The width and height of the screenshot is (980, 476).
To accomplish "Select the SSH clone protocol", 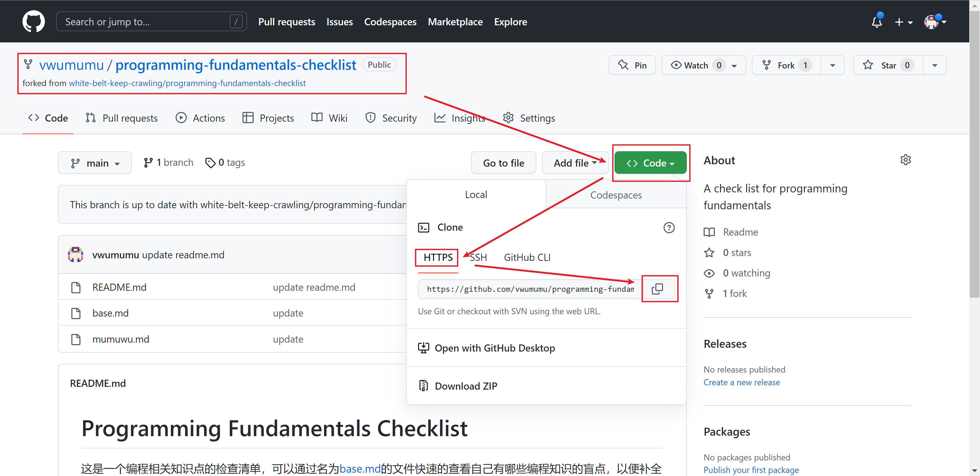I will [x=478, y=258].
